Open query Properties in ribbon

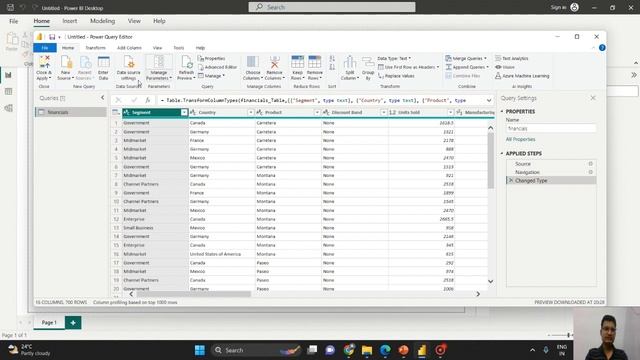click(211, 58)
